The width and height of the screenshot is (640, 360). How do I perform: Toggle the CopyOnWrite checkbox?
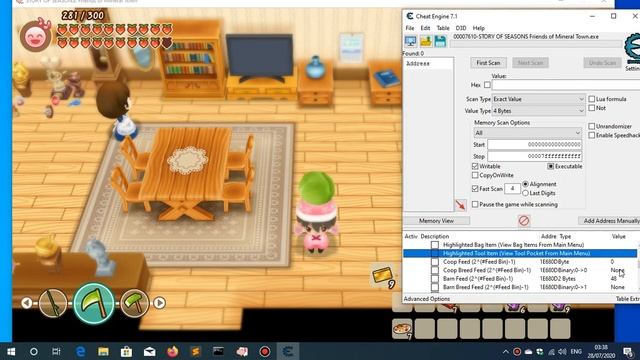pos(475,175)
